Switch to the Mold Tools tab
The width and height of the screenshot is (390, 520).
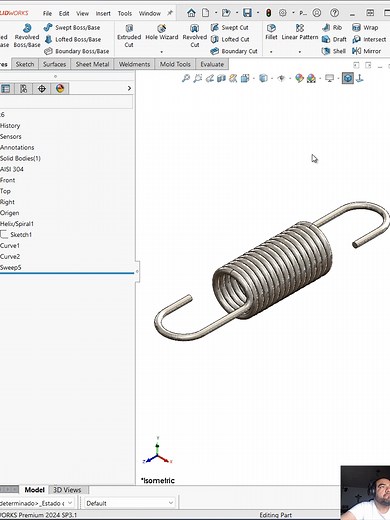tap(175, 64)
